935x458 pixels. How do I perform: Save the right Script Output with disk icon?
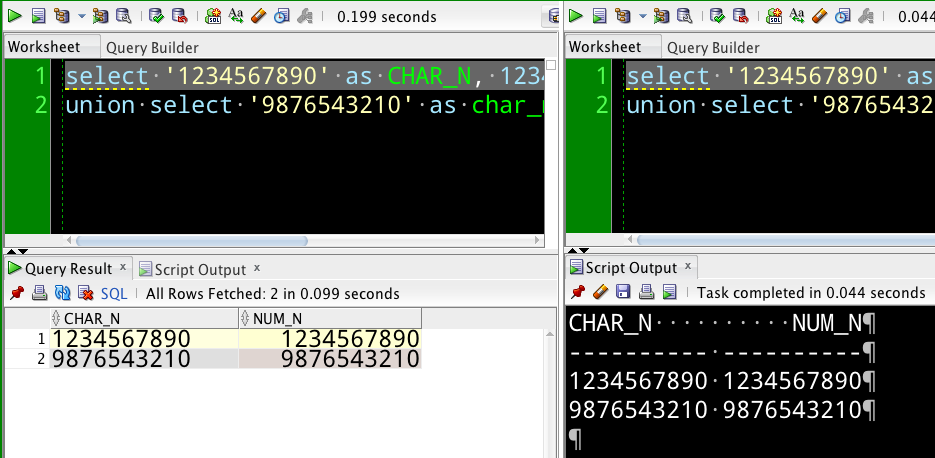(623, 293)
